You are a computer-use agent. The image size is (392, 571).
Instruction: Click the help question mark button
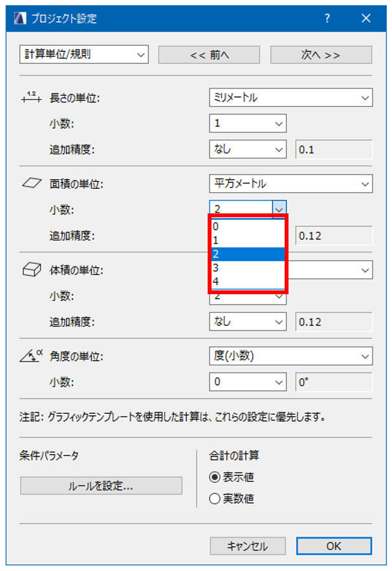(x=327, y=18)
